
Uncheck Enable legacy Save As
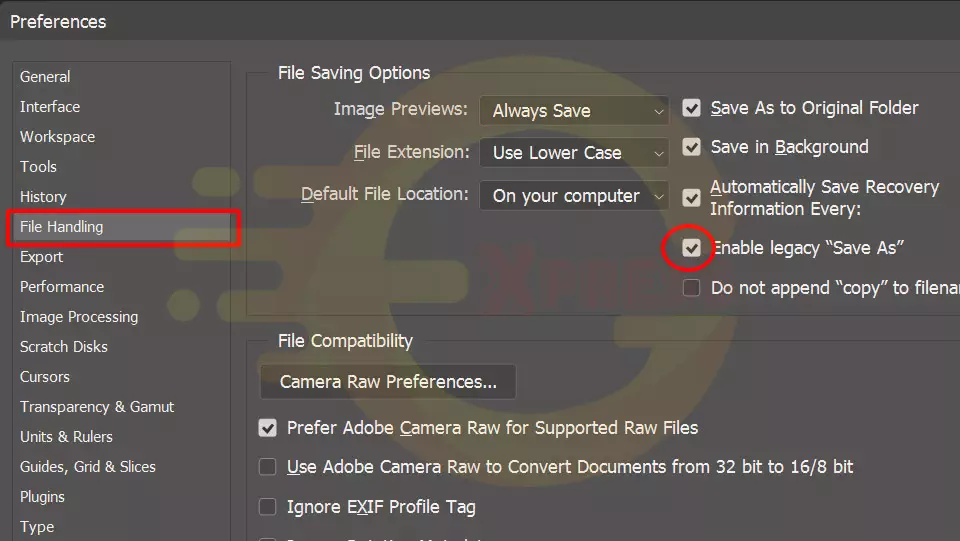691,248
